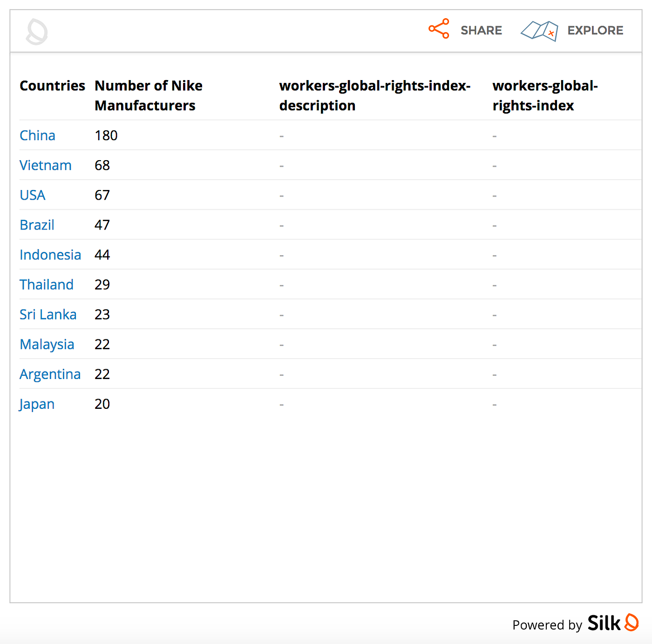652x644 pixels.
Task: Click the orange share icon
Action: (x=439, y=29)
